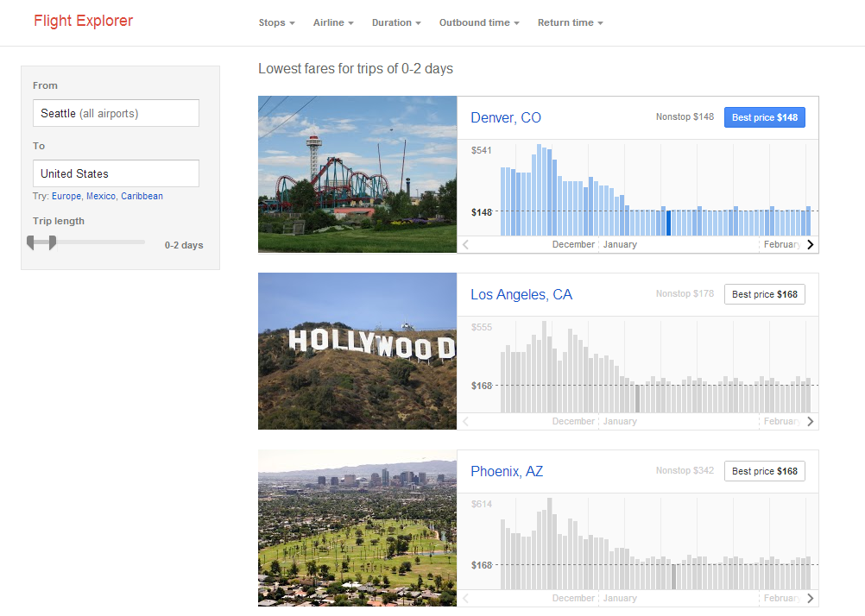The height and width of the screenshot is (616, 865).
Task: Click the right arrow on Denver's fare chart
Action: point(810,244)
